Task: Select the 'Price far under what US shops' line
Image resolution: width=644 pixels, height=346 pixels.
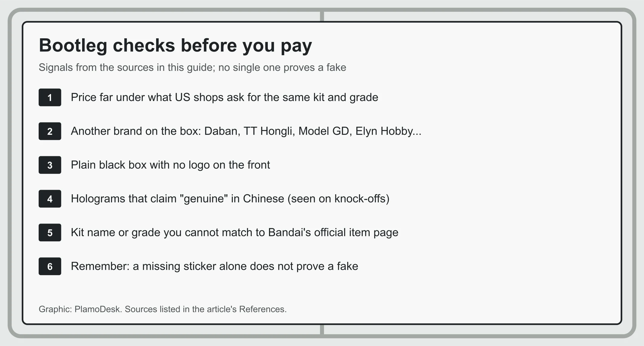Action: point(224,97)
